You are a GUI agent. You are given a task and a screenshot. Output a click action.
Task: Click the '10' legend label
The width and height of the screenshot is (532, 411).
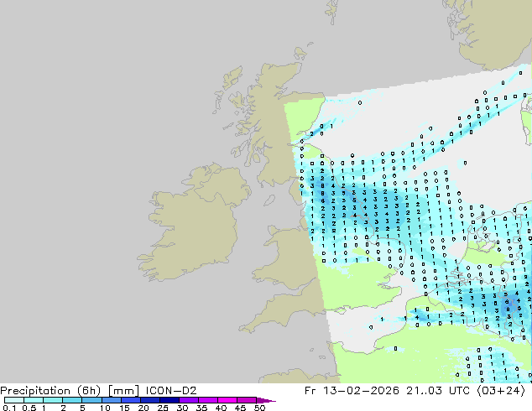pyautogui.click(x=105, y=408)
